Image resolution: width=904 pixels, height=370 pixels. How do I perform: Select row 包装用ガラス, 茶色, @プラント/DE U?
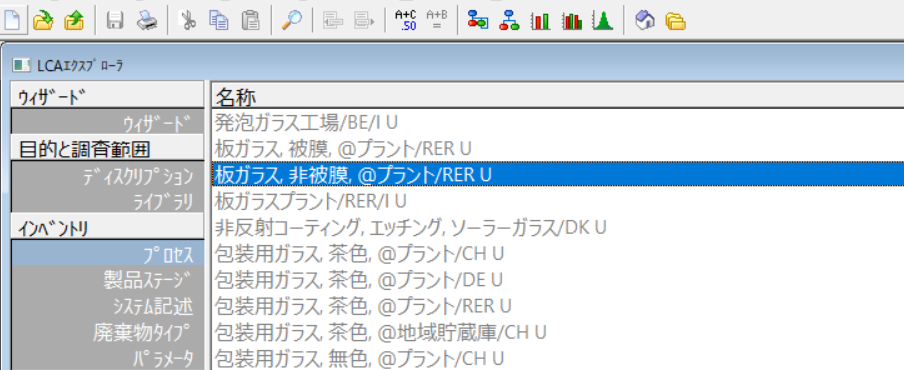pyautogui.click(x=558, y=280)
